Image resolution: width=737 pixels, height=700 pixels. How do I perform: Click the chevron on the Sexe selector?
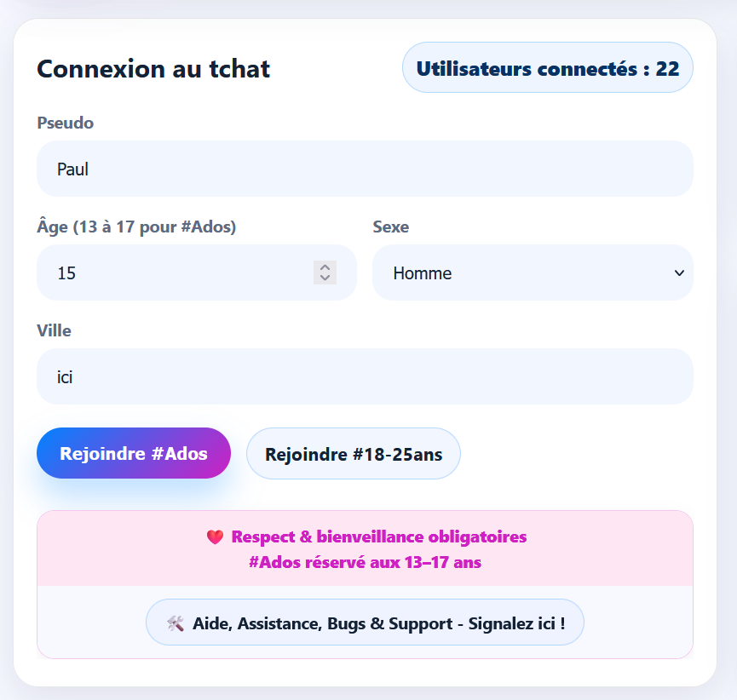(x=679, y=273)
